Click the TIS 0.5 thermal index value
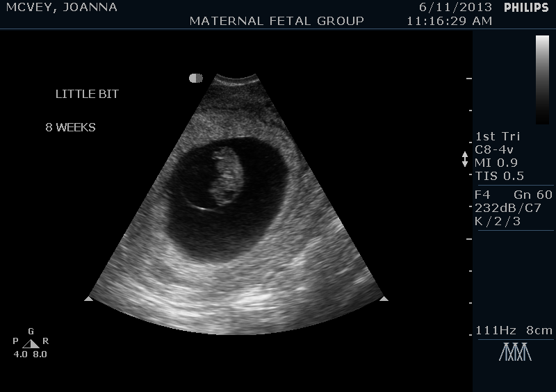 click(499, 176)
